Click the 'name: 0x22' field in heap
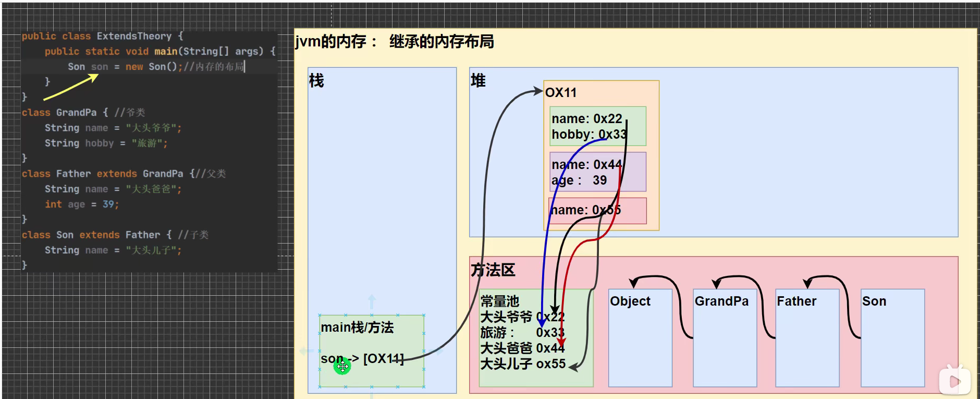Screen dimensions: 980x399 tap(587, 119)
